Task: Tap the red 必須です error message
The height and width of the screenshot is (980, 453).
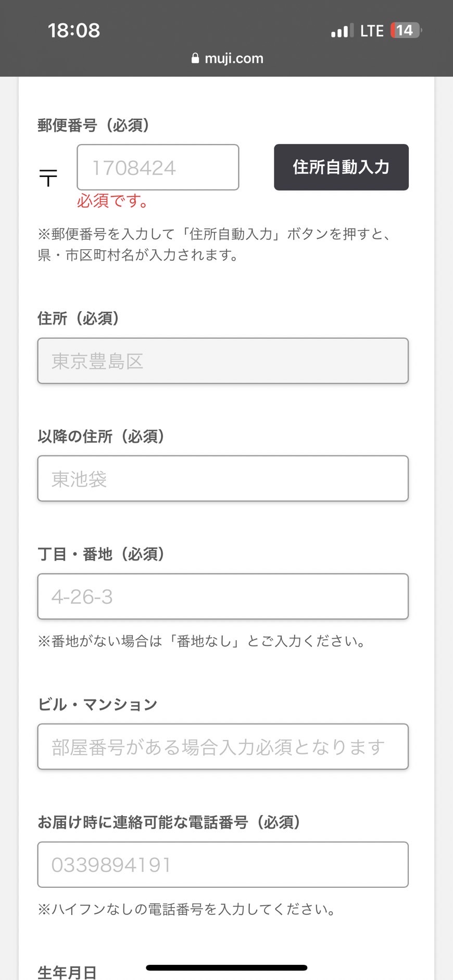Action: pyautogui.click(x=113, y=201)
